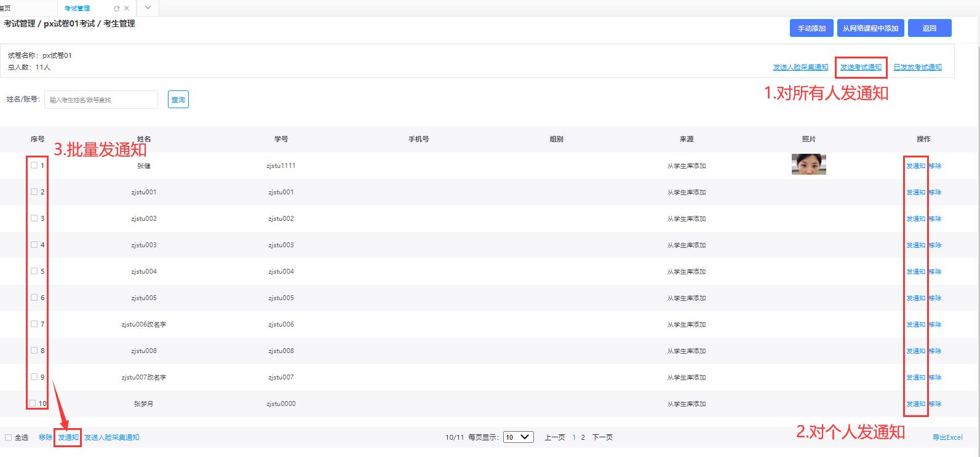Click 移除 in the zjstu004 row
The width and height of the screenshot is (980, 457).
pos(935,271)
